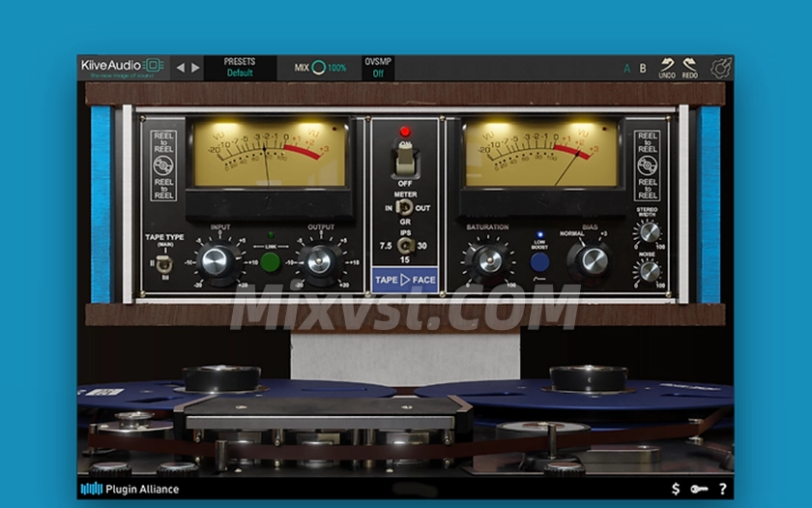812x508 pixels.
Task: Click the Output gain knob
Action: (320, 262)
